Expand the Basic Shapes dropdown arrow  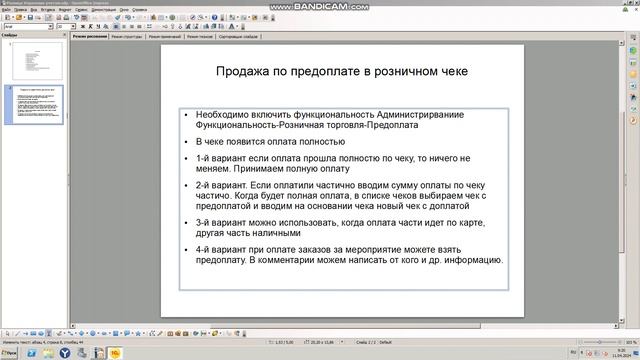coord(87,333)
